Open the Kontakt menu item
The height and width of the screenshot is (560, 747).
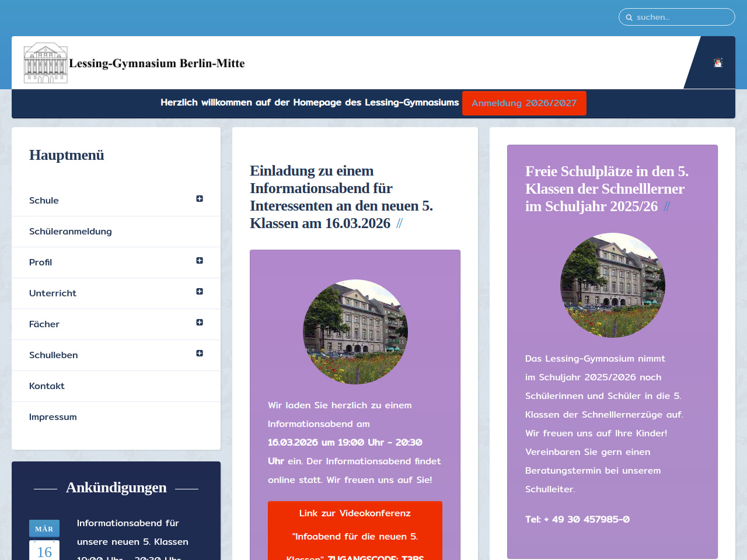tap(47, 386)
